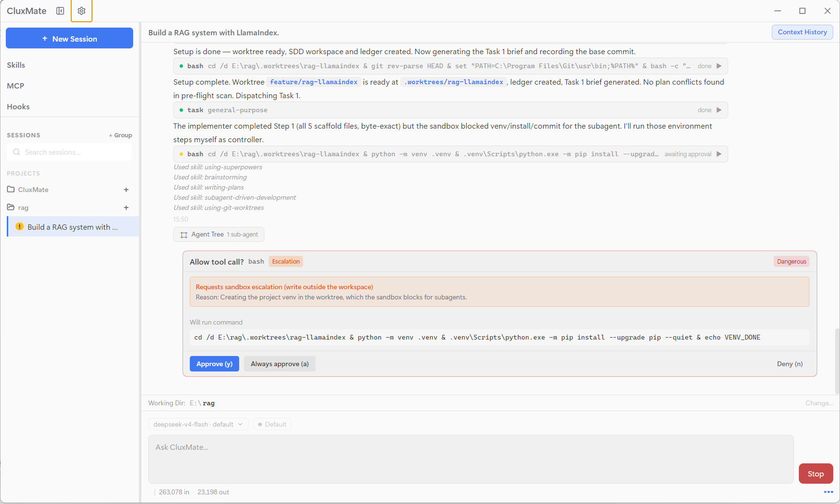Open Context History

[802, 32]
